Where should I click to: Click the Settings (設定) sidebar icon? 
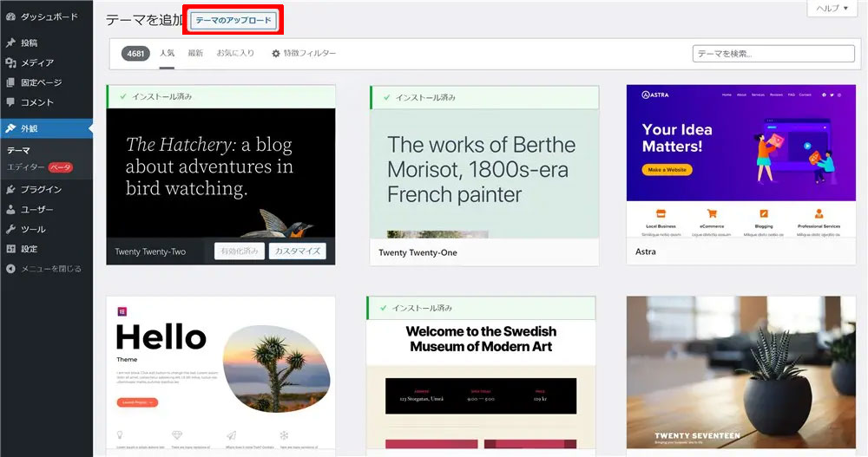[10, 249]
